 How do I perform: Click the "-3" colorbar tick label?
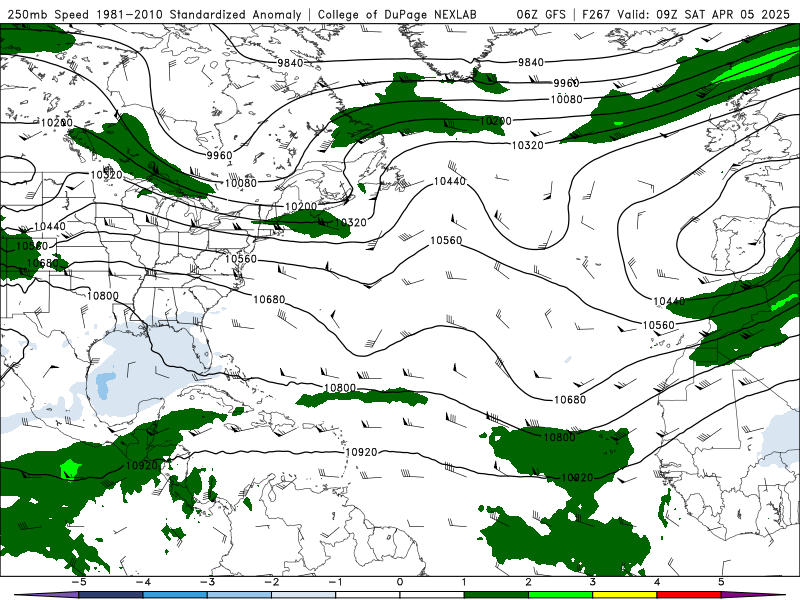[207, 582]
